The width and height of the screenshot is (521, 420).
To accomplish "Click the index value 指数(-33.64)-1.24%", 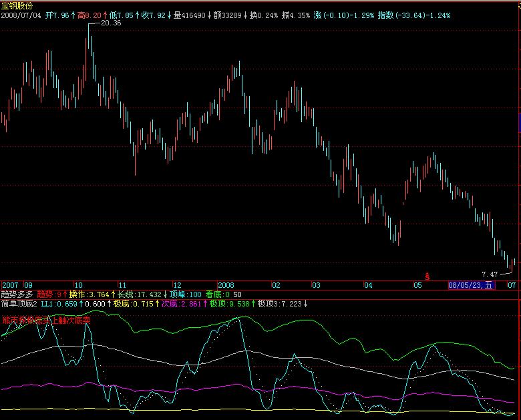I will click(x=414, y=15).
